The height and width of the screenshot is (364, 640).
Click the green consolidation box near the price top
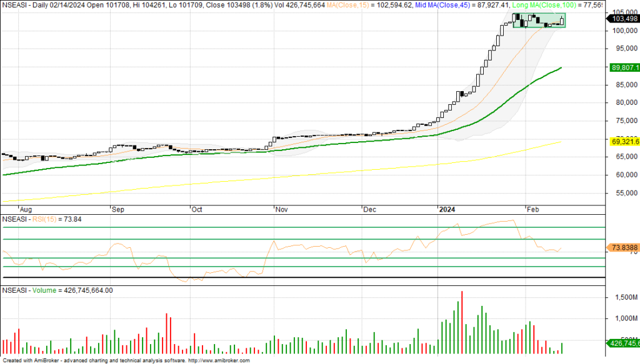click(539, 21)
